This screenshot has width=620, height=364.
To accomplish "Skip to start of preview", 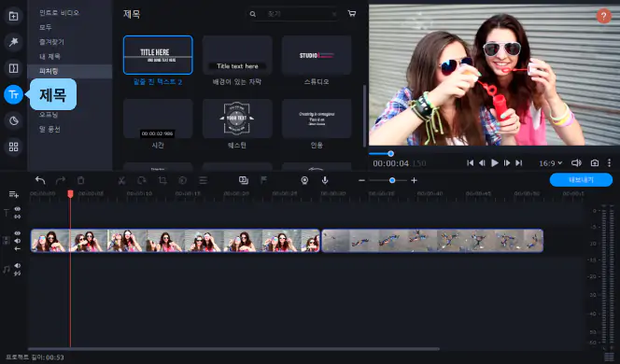I will pos(471,162).
